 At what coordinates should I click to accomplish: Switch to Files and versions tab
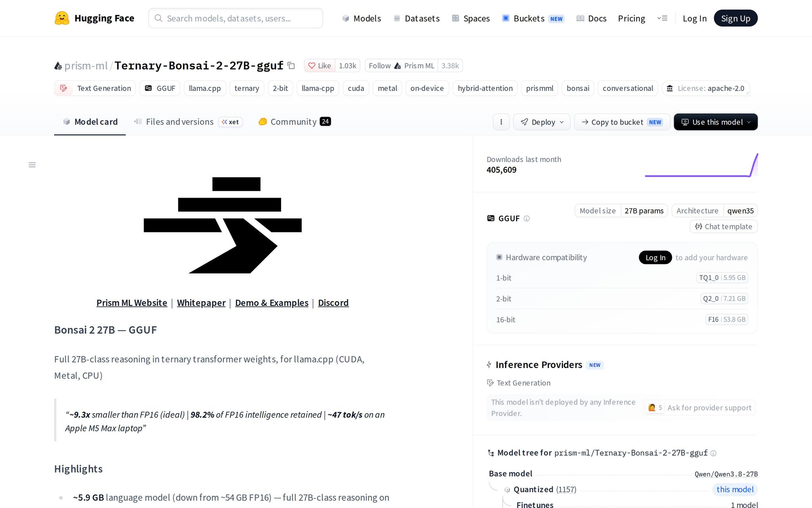click(x=188, y=122)
